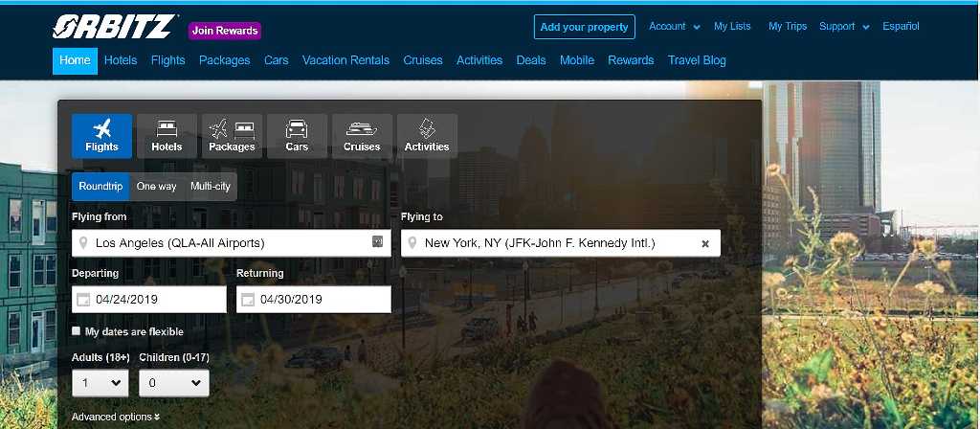Click the Join Rewards button
Screen dimensions: 980x429
[225, 31]
